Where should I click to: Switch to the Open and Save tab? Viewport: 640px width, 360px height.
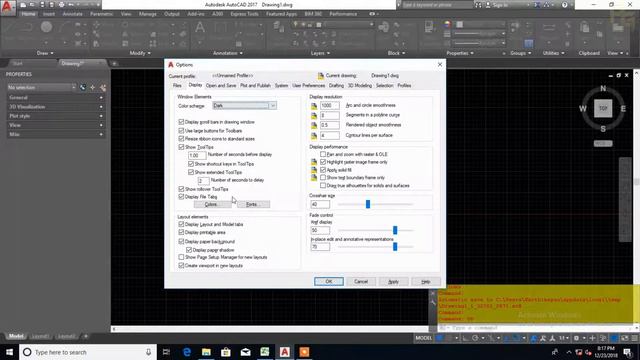coord(221,86)
